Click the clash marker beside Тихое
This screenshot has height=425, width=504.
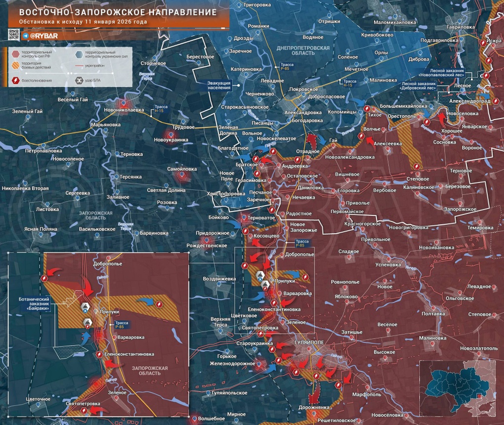click(367, 109)
